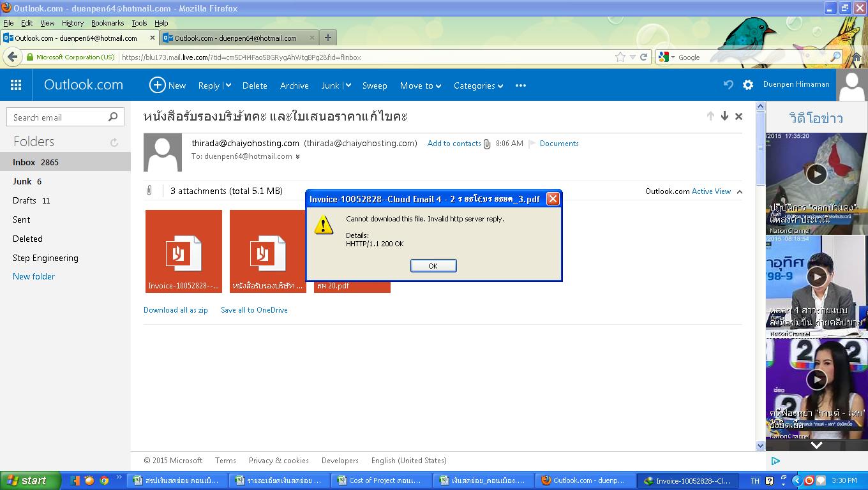The width and height of the screenshot is (868, 490).
Task: Open the Firefox Edit menu
Action: pos(27,22)
